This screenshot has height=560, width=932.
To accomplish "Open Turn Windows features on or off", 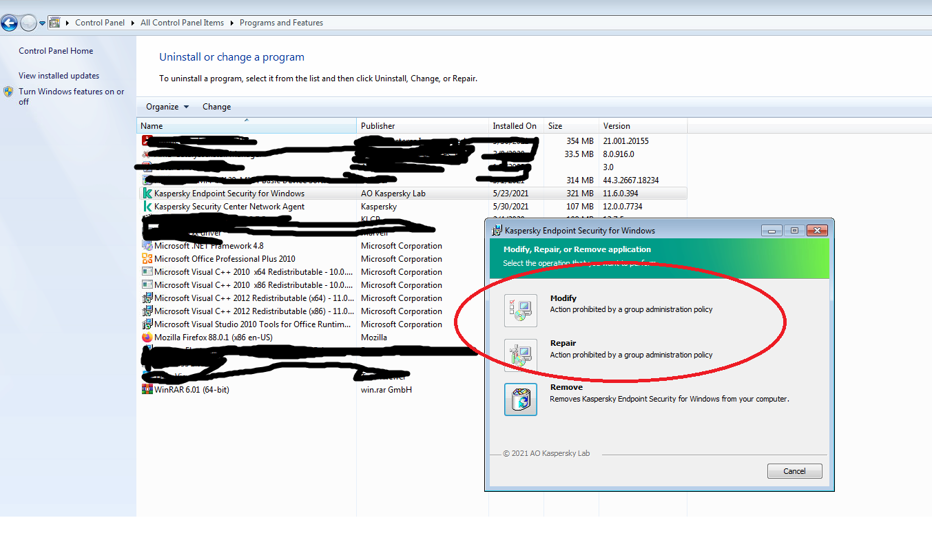I will [72, 96].
